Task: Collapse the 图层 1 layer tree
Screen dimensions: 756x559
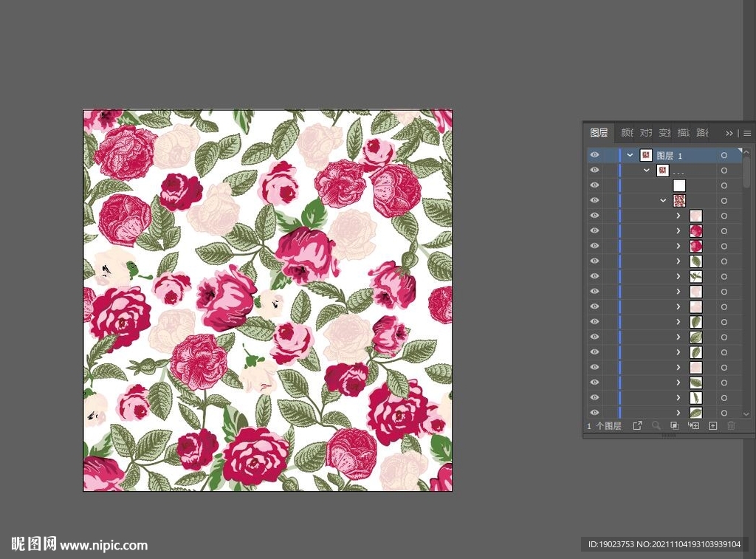Action: [630, 156]
